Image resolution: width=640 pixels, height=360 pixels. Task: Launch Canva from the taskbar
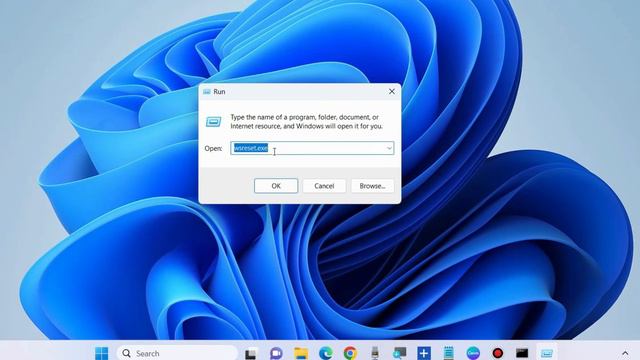click(473, 353)
